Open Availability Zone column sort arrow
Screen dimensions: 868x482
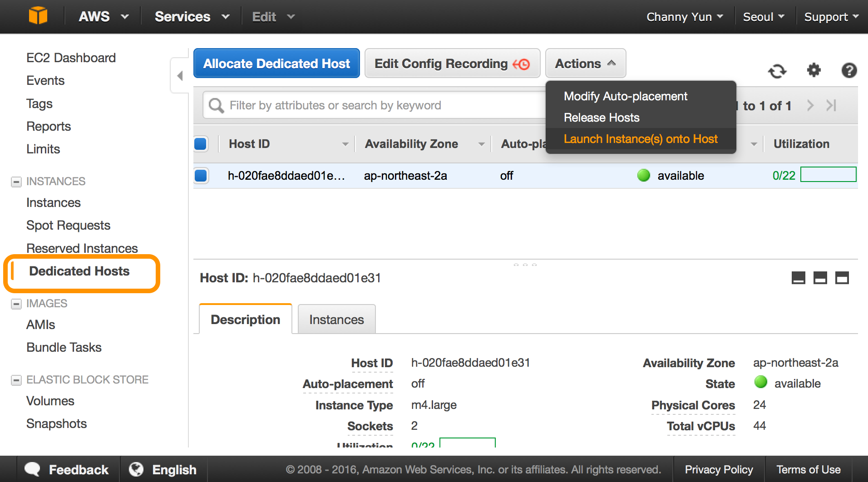coord(482,144)
